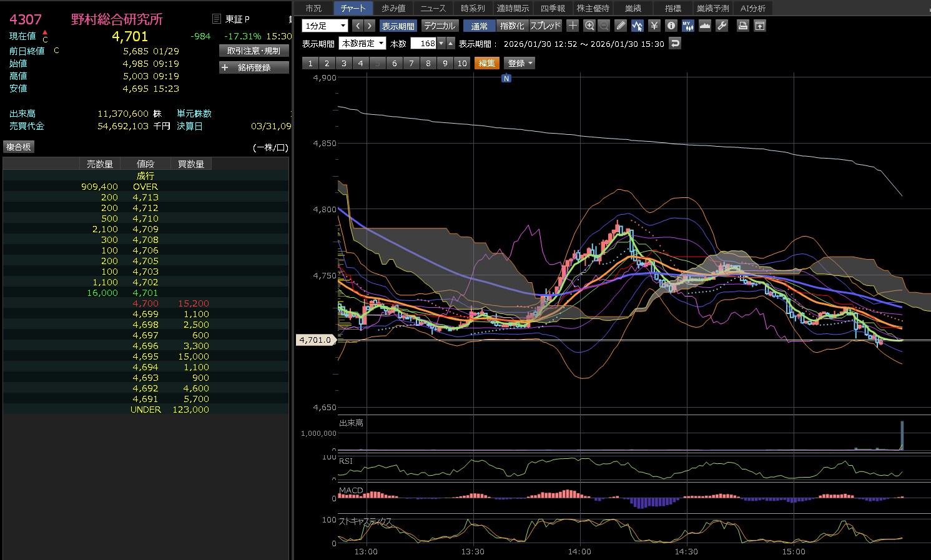Reset display period with return arrow icon
This screenshot has height=560, width=931.
coord(674,44)
